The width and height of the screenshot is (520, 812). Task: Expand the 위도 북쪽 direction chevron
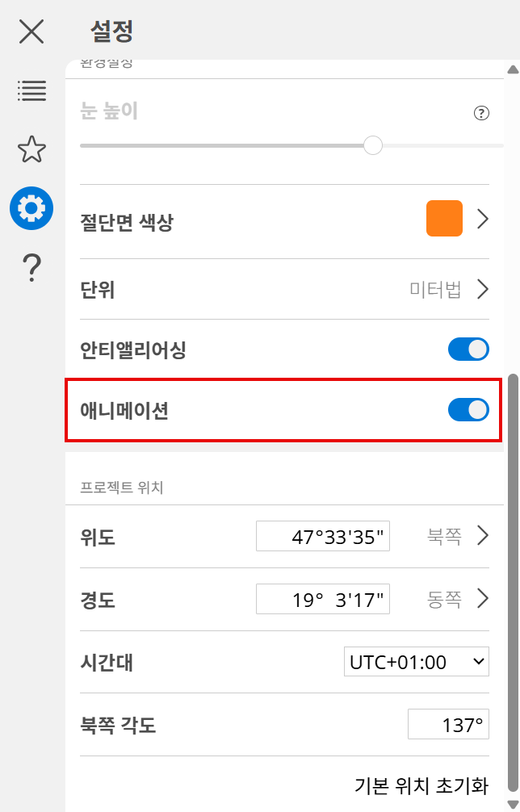coord(483,536)
